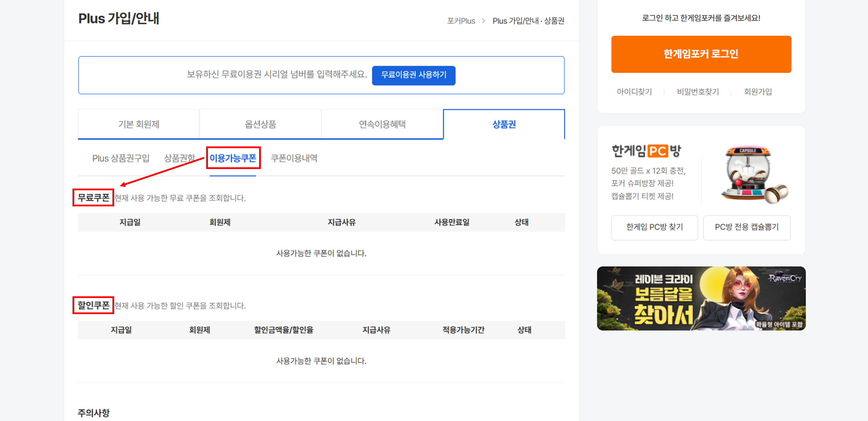Open the 쿠폰이용내역 sub-tab
The height and width of the screenshot is (421, 868).
pos(294,158)
